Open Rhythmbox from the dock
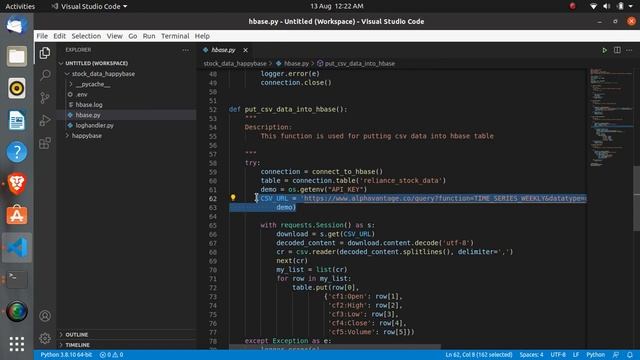 pos(17,88)
